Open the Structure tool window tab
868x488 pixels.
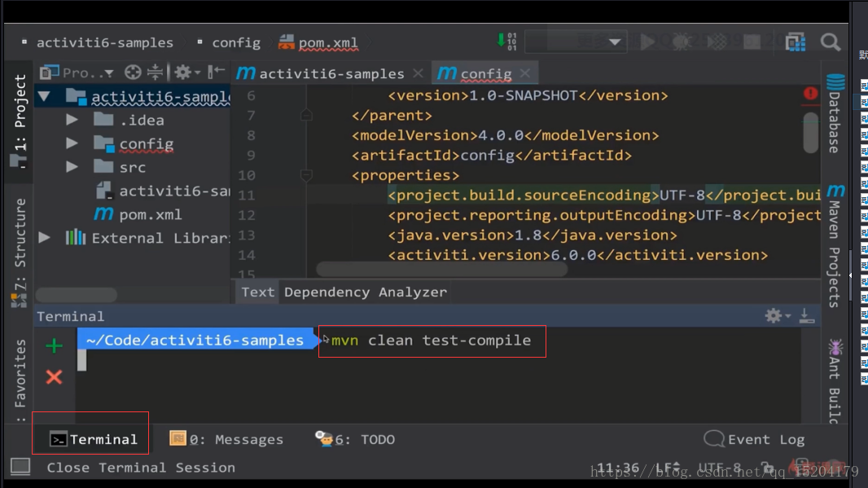tap(19, 252)
